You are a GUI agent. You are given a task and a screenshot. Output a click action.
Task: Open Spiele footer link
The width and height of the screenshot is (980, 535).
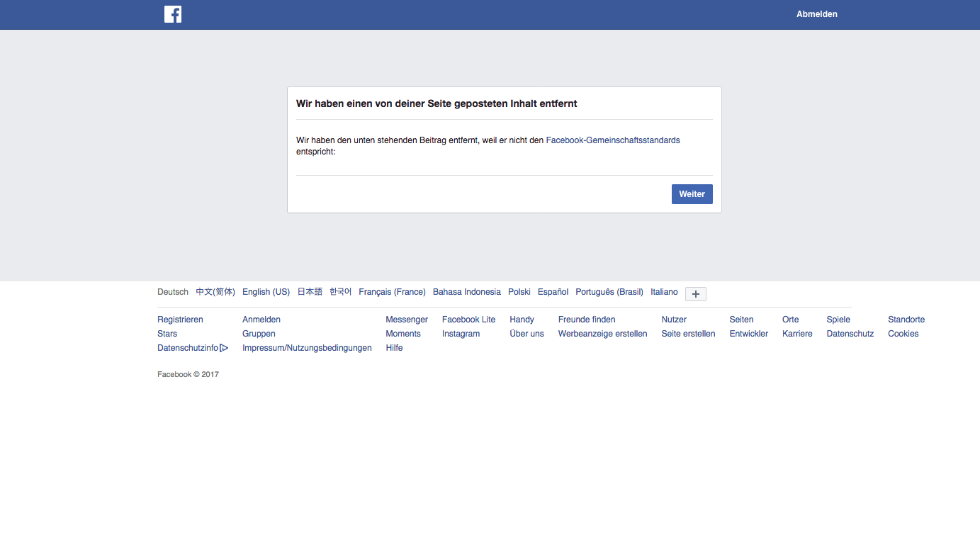pyautogui.click(x=838, y=320)
